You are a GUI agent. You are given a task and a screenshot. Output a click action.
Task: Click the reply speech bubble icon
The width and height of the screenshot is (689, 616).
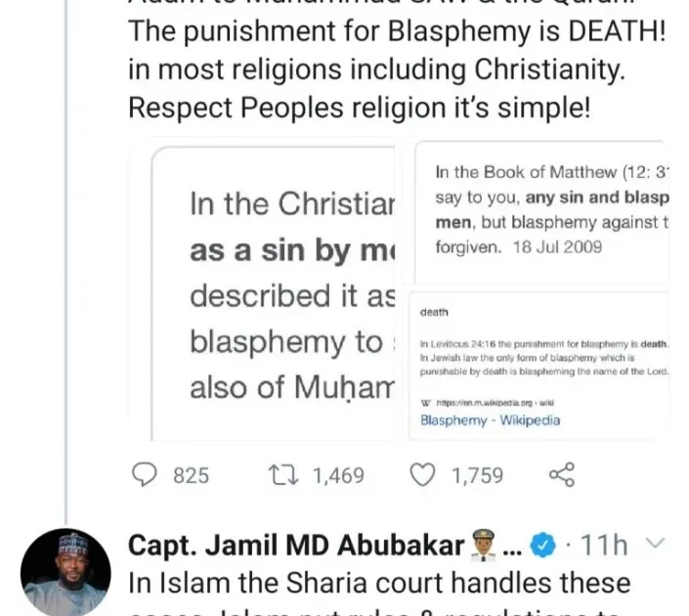tap(145, 475)
